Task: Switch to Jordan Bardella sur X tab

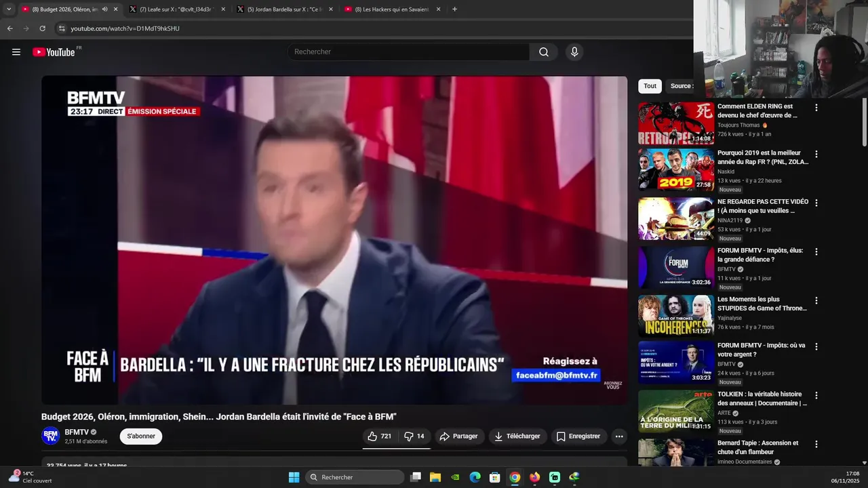Action: (x=285, y=9)
